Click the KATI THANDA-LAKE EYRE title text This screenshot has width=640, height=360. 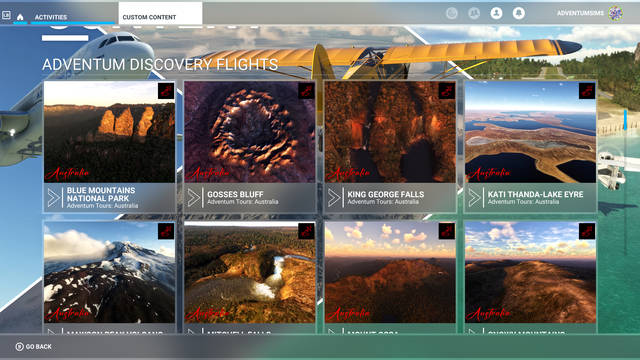pyautogui.click(x=536, y=194)
